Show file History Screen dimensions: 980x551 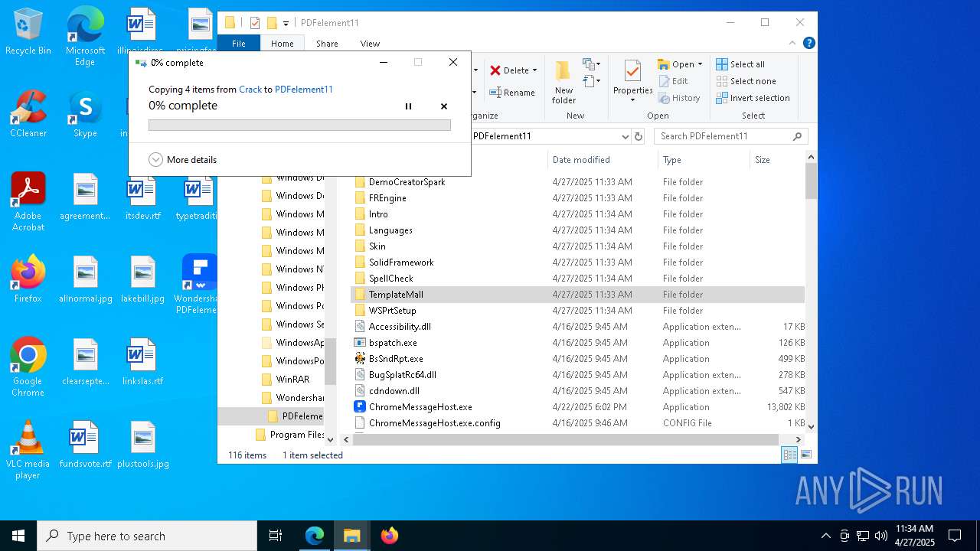[679, 98]
